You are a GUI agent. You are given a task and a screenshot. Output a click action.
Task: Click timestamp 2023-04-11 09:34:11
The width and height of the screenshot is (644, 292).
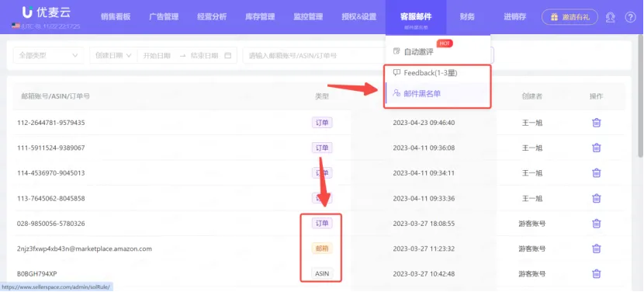click(424, 172)
